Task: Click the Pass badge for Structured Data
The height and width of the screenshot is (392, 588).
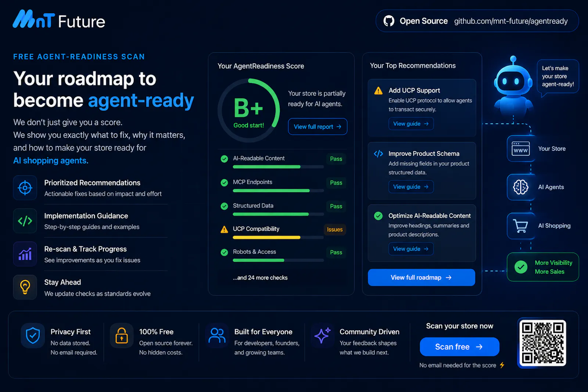Action: (336, 206)
